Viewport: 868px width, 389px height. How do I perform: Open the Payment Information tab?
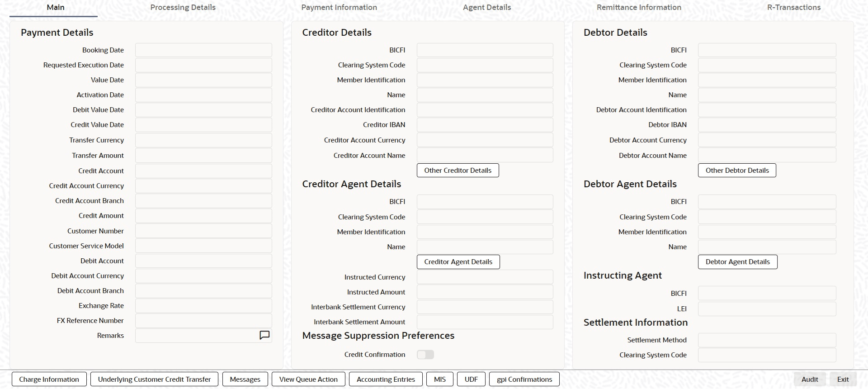(339, 7)
